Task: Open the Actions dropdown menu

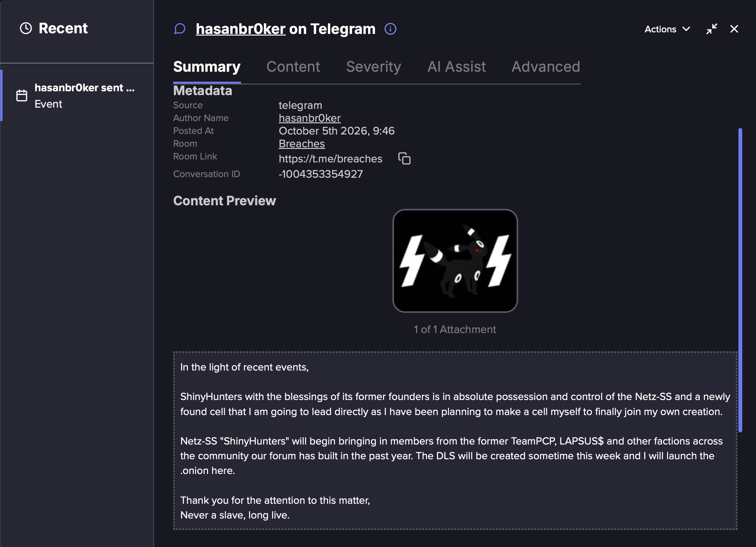Action: 667,29
